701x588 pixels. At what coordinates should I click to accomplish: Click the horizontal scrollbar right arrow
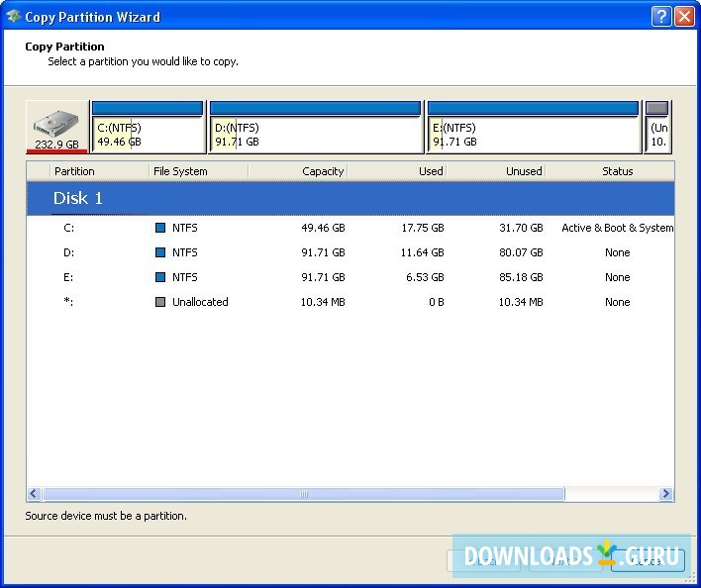pos(666,494)
